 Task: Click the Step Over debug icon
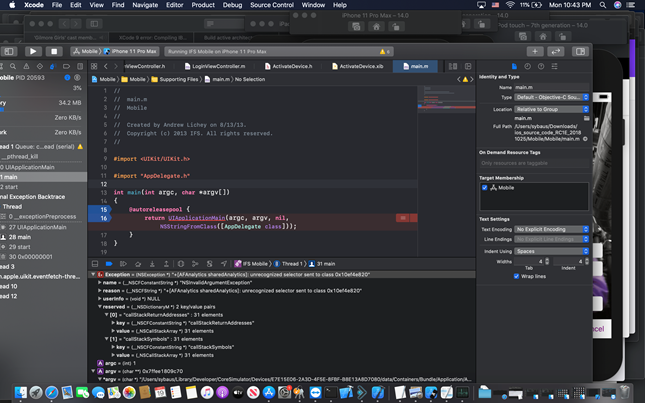138,264
